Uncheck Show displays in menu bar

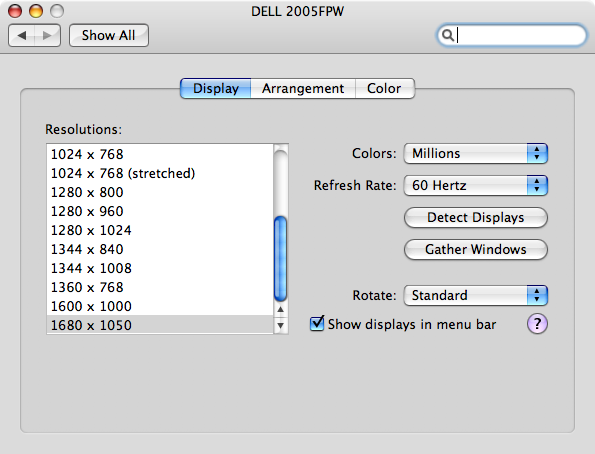317,323
